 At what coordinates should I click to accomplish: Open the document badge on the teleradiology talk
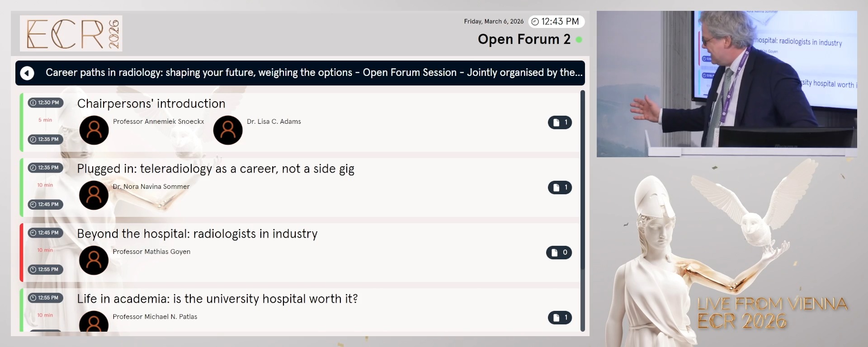[560, 187]
